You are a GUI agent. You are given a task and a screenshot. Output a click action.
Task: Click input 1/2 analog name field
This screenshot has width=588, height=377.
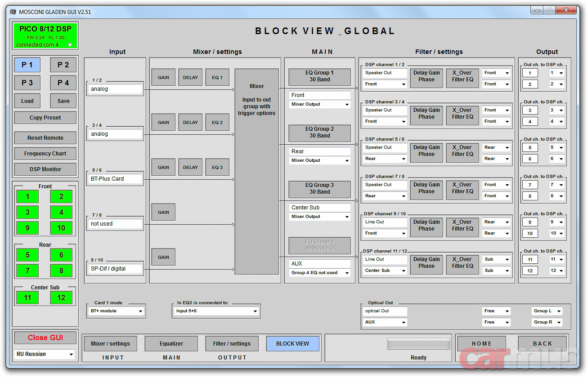click(116, 89)
